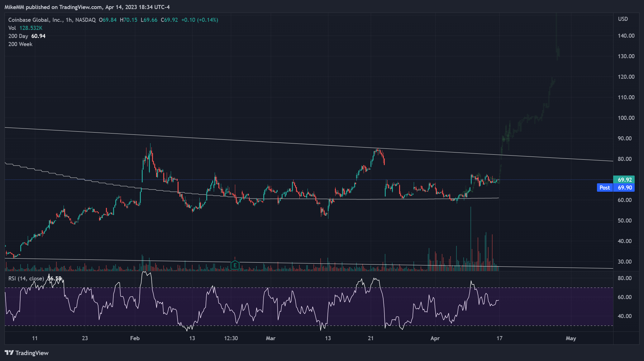Click the 'Vol 128.532K' volume indicator label
644x361 pixels.
click(25, 28)
